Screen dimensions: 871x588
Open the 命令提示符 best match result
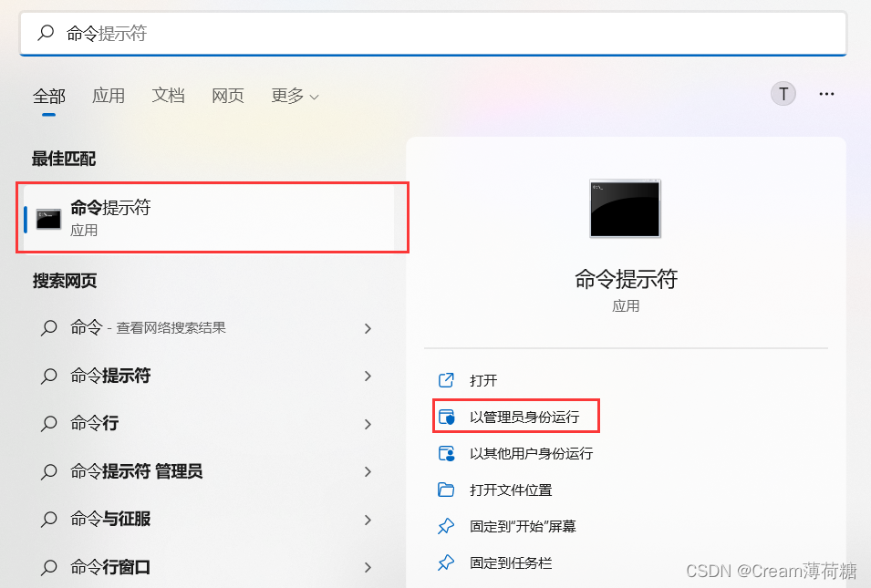click(x=209, y=218)
